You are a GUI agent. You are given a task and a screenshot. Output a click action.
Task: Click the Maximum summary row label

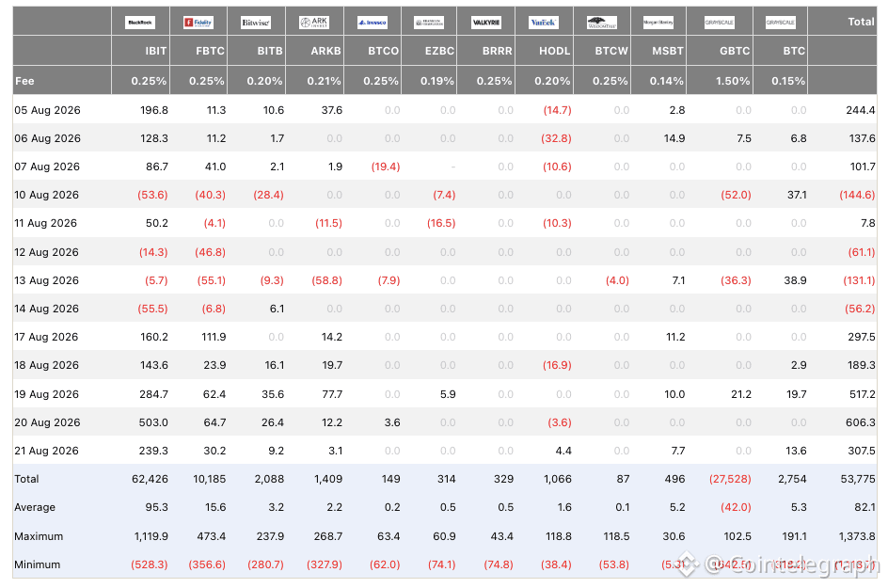39,536
